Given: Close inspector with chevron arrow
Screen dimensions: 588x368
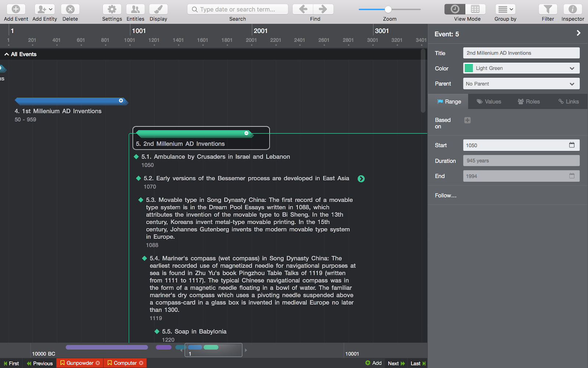Looking at the screenshot, I should click(x=578, y=33).
